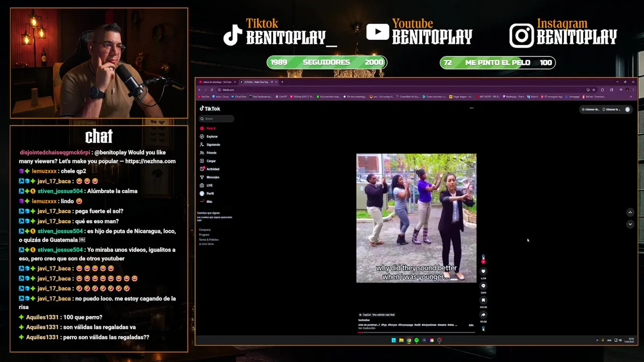
Task: Click the browser back arrow
Action: click(199, 90)
